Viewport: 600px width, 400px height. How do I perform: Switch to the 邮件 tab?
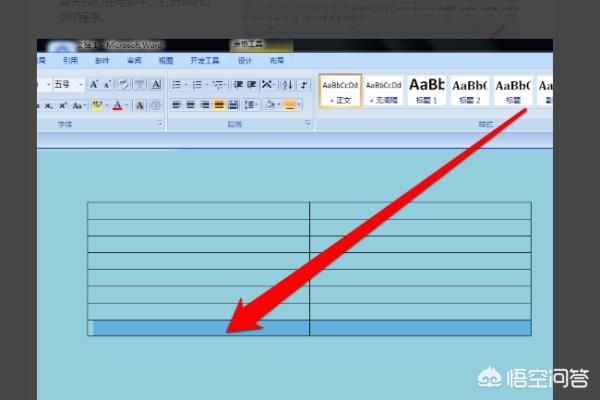pyautogui.click(x=102, y=60)
